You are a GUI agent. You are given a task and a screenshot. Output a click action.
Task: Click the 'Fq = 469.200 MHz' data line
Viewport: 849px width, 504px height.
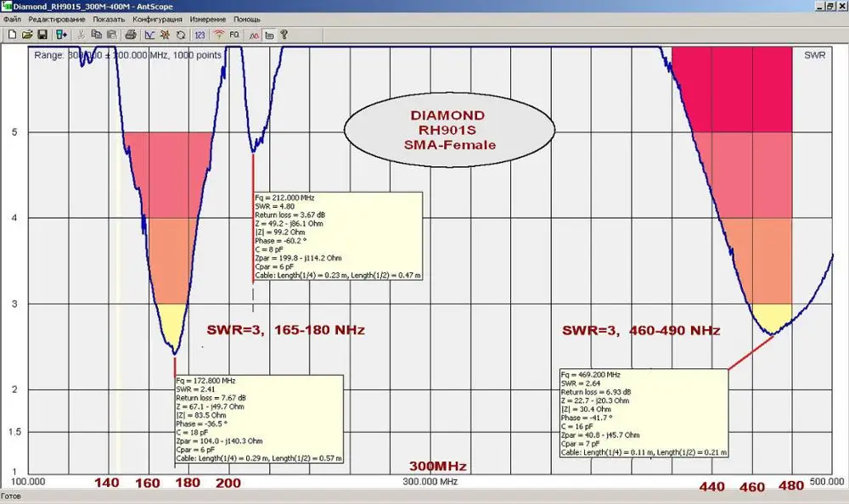[x=591, y=375]
